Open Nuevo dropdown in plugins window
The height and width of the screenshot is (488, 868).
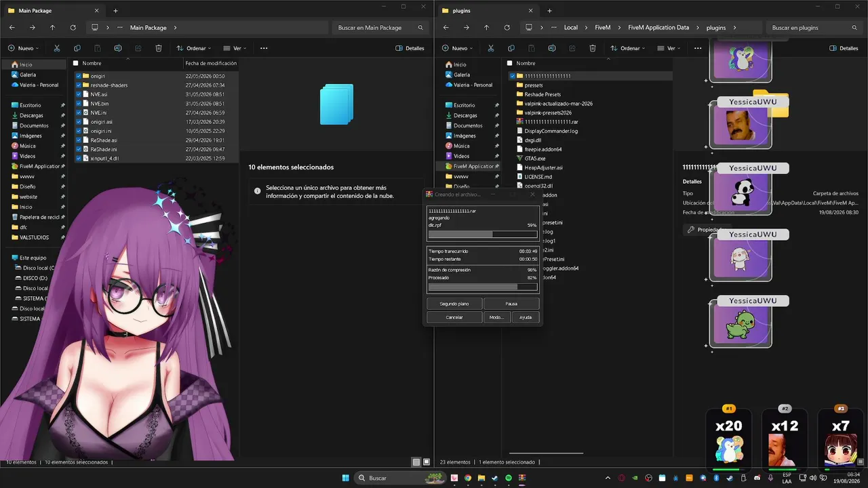click(458, 48)
